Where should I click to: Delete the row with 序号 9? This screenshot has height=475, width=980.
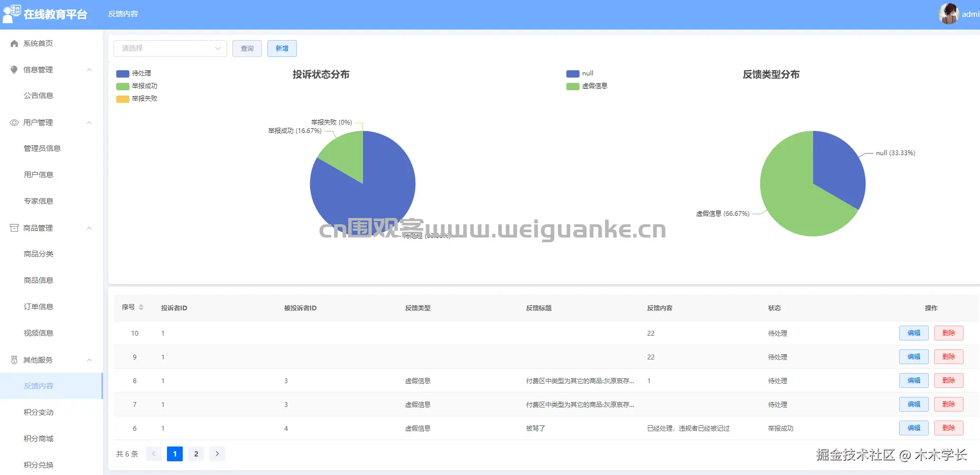pyautogui.click(x=949, y=357)
